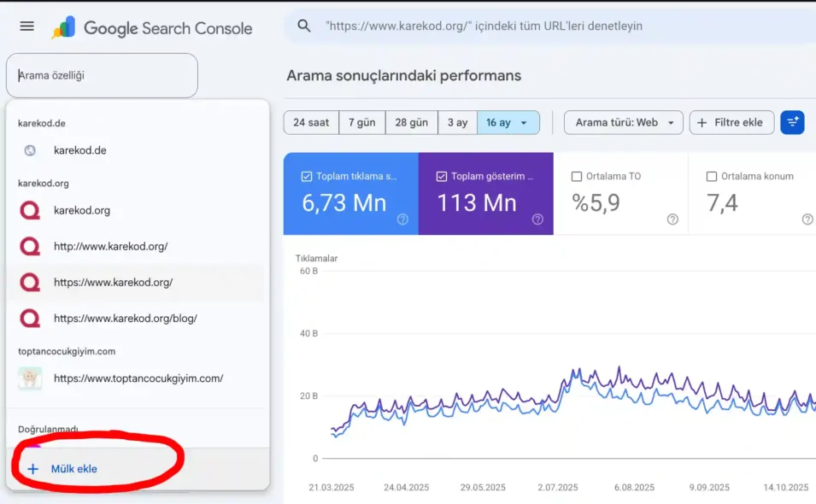Image resolution: width=816 pixels, height=504 pixels.
Task: Click inside the URL inspection search field
Action: [552, 26]
